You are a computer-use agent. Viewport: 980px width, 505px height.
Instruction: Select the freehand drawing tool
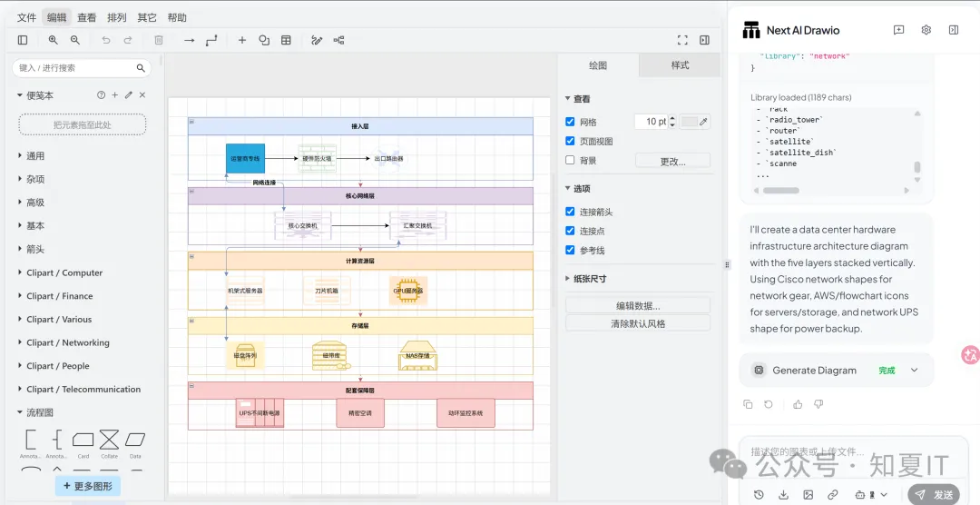click(317, 40)
